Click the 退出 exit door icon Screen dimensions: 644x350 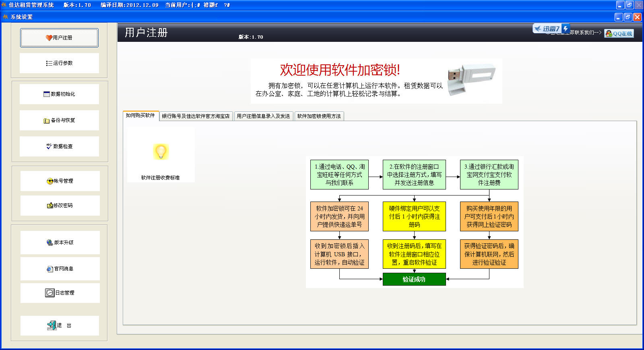52,325
